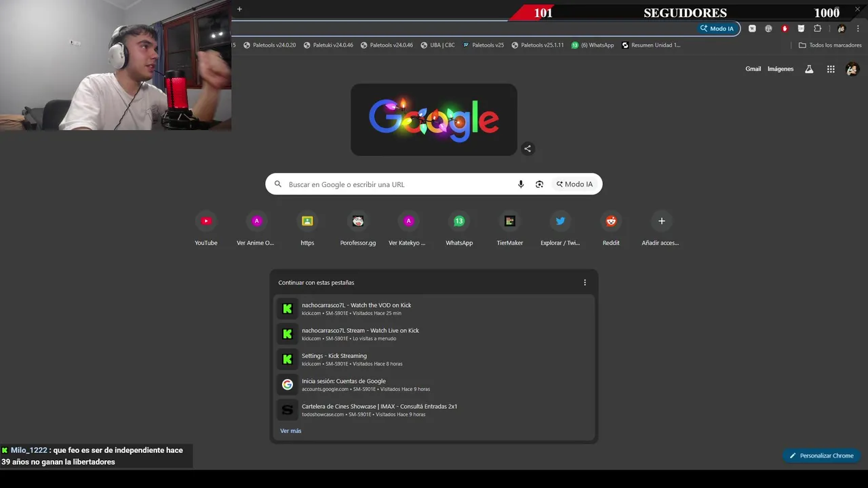Click the magnifier icon in the search box

tap(278, 184)
